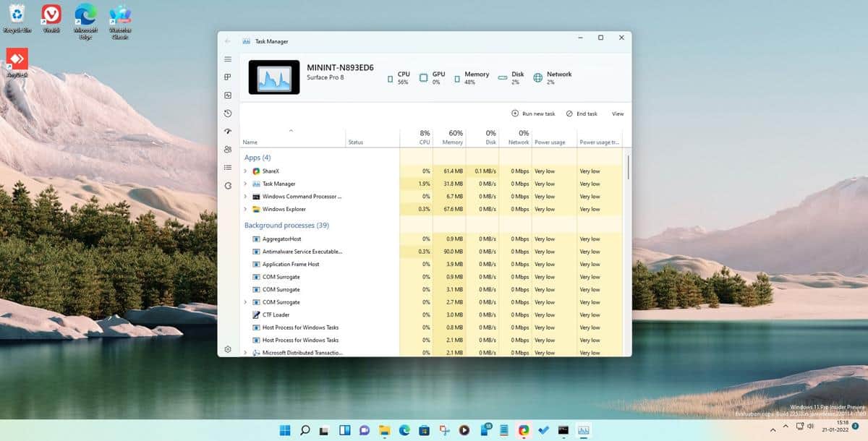Image resolution: width=868 pixels, height=441 pixels.
Task: Open the navigation hamburger menu
Action: coord(227,59)
